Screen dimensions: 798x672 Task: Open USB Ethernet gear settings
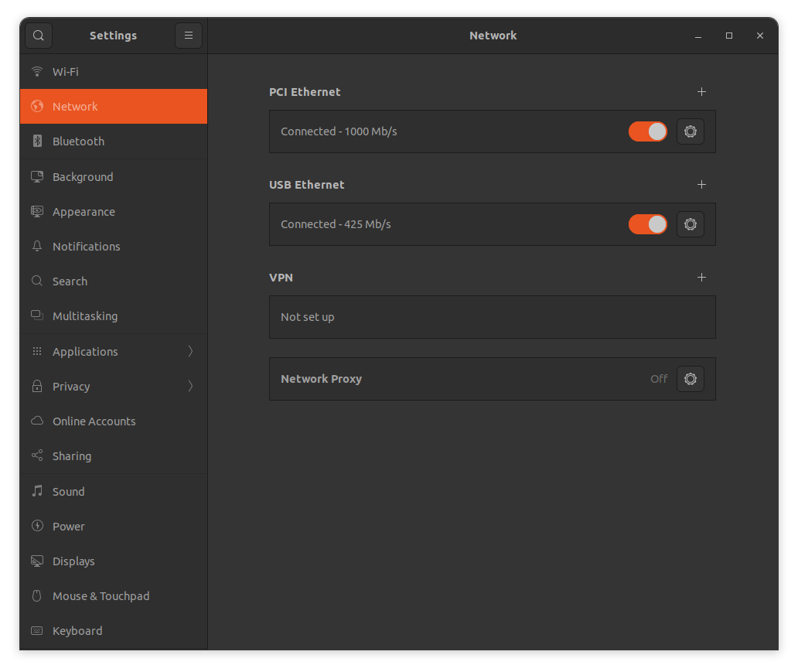click(691, 224)
